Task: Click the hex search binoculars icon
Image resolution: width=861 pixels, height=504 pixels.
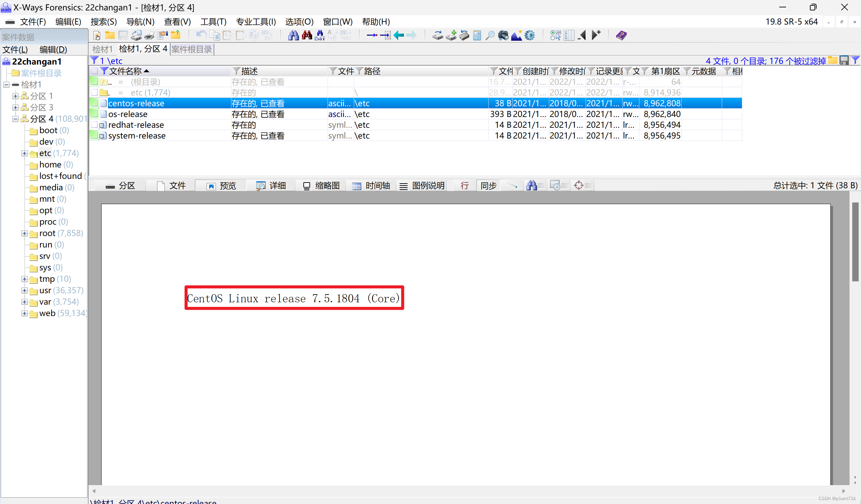Action: click(320, 35)
